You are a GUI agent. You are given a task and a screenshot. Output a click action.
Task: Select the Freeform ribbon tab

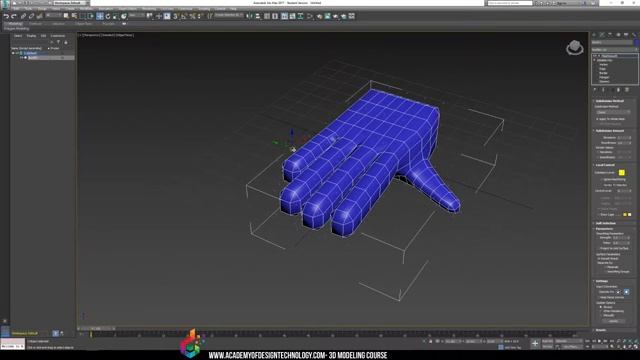coord(35,24)
